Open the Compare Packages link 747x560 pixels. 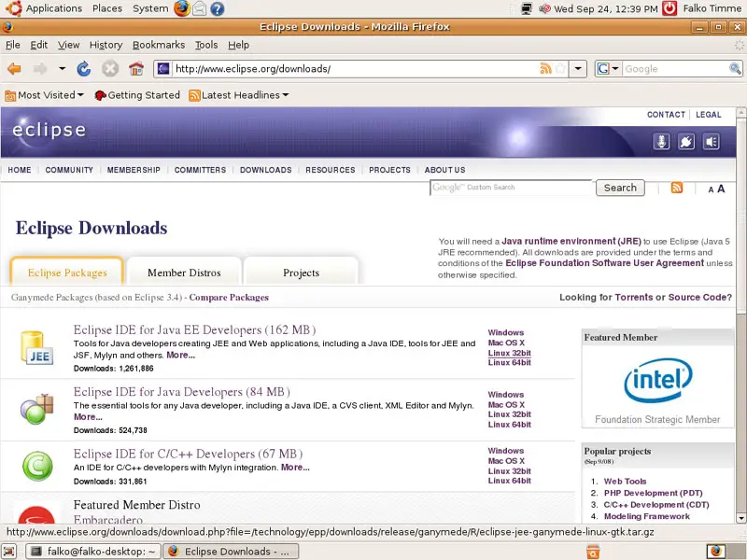[229, 297]
